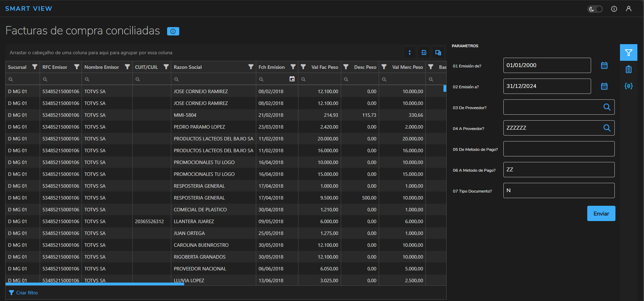The height and width of the screenshot is (301, 644).
Task: Open calendar for Emisión a date
Action: [x=604, y=86]
